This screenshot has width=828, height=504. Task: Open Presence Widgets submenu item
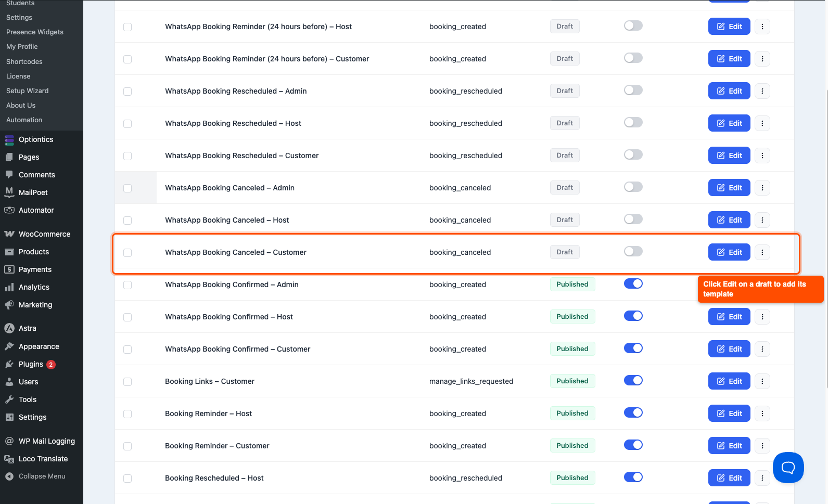(35, 32)
